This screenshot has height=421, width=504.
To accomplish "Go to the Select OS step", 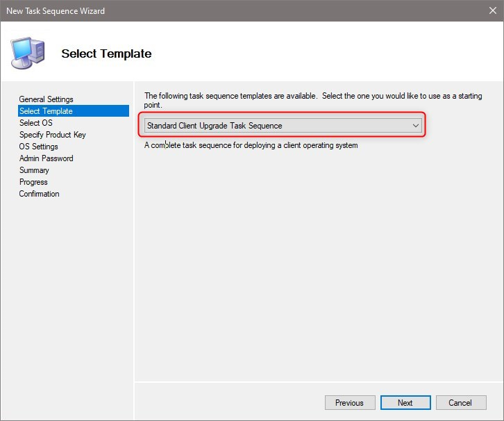I will click(35, 123).
